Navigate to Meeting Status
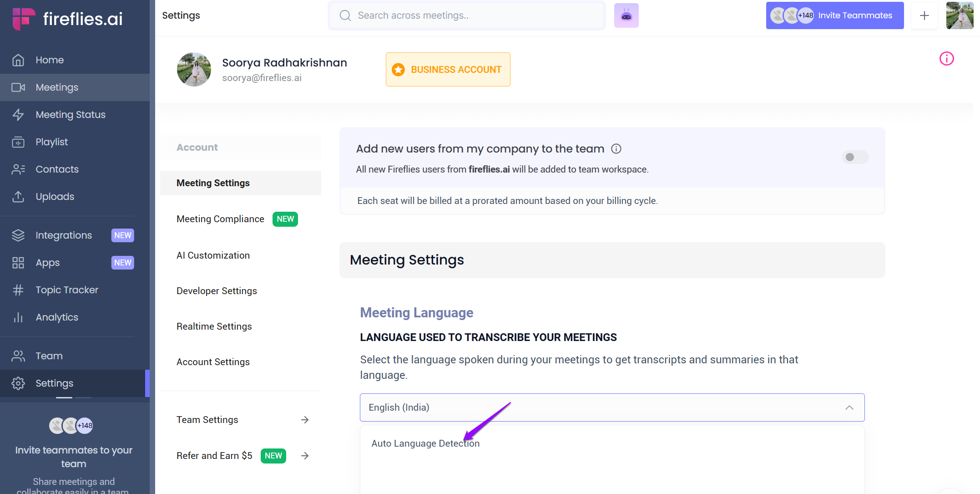This screenshot has height=494, width=980. tap(71, 114)
